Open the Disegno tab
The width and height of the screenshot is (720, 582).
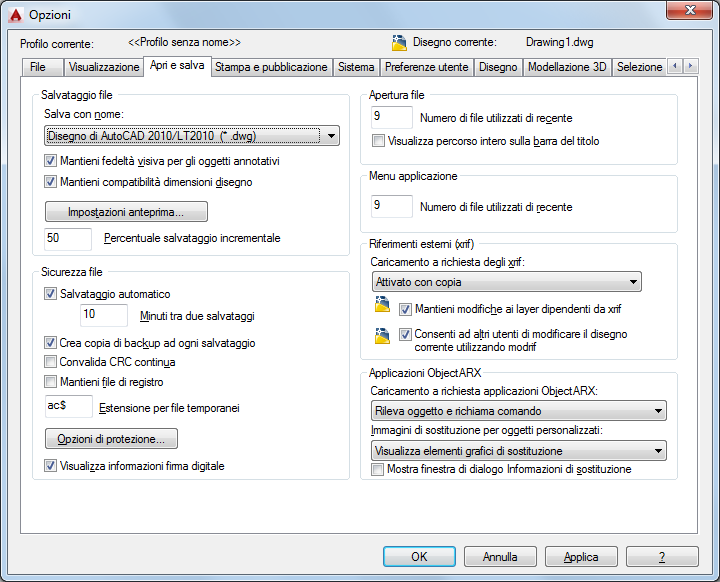(498, 67)
